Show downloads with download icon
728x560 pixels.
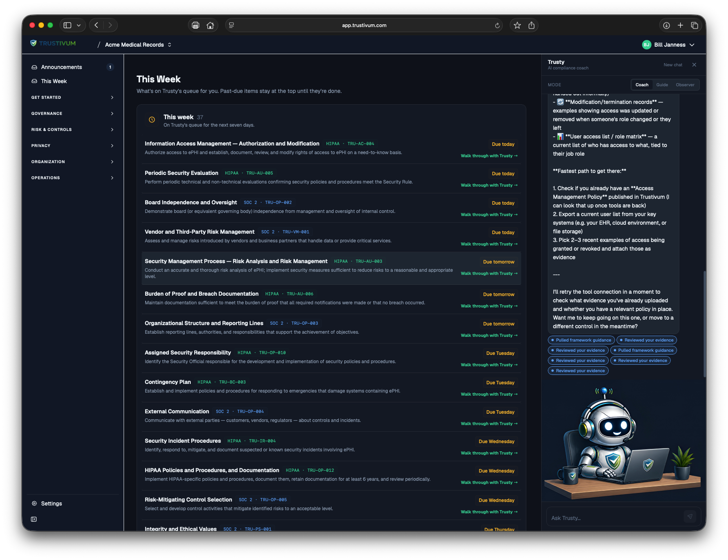pyautogui.click(x=666, y=25)
